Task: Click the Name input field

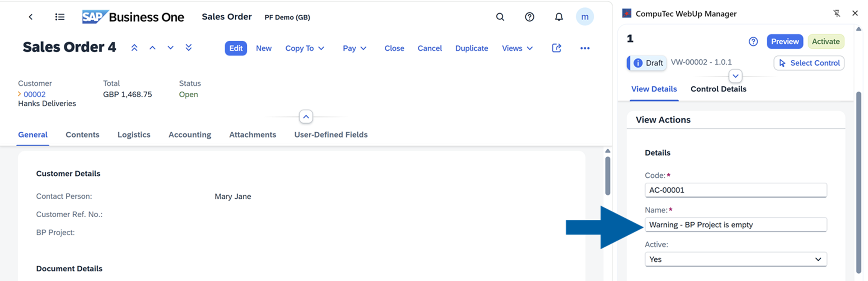Action: point(735,225)
